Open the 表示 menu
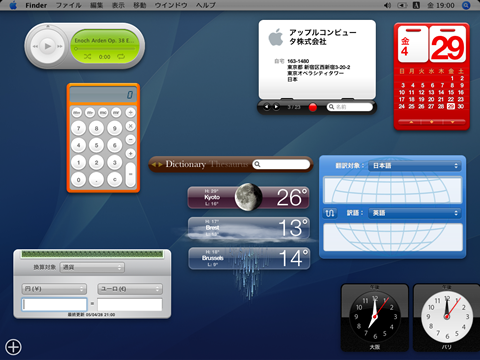Viewport: 480px width, 360px height. tap(118, 5)
